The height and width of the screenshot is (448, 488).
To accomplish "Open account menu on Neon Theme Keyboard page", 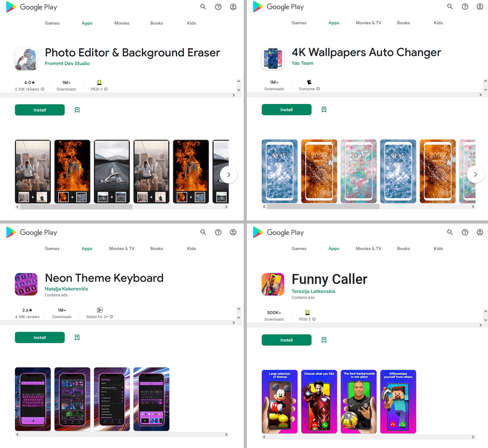I will 233,232.
